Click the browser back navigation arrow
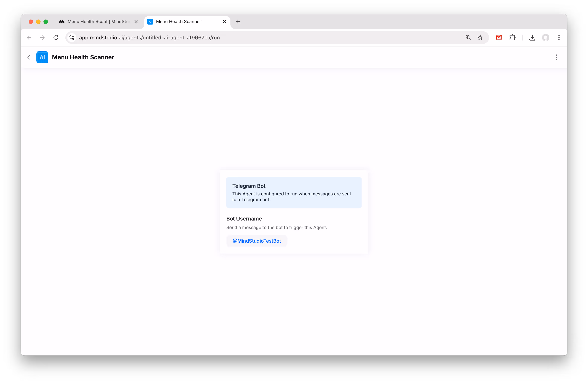Screen dimensions: 588x383 (29, 38)
